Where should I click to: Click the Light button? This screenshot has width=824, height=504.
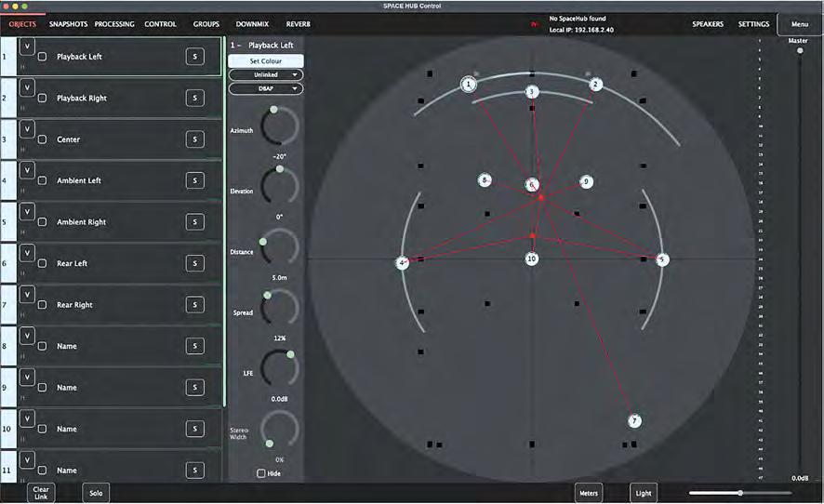[x=644, y=493]
